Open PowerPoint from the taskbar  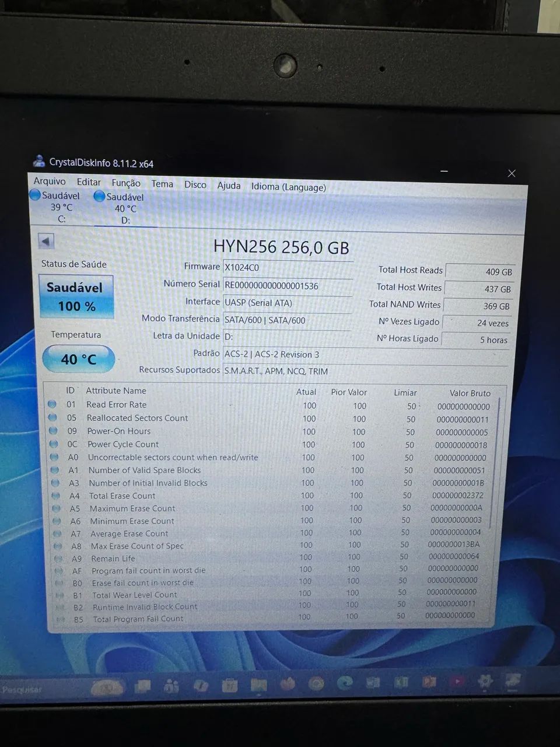[429, 682]
